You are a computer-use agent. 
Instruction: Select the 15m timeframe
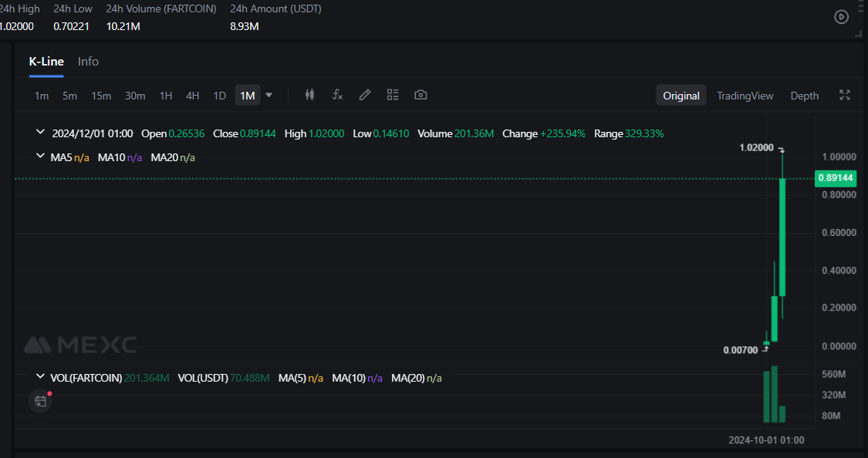point(101,96)
